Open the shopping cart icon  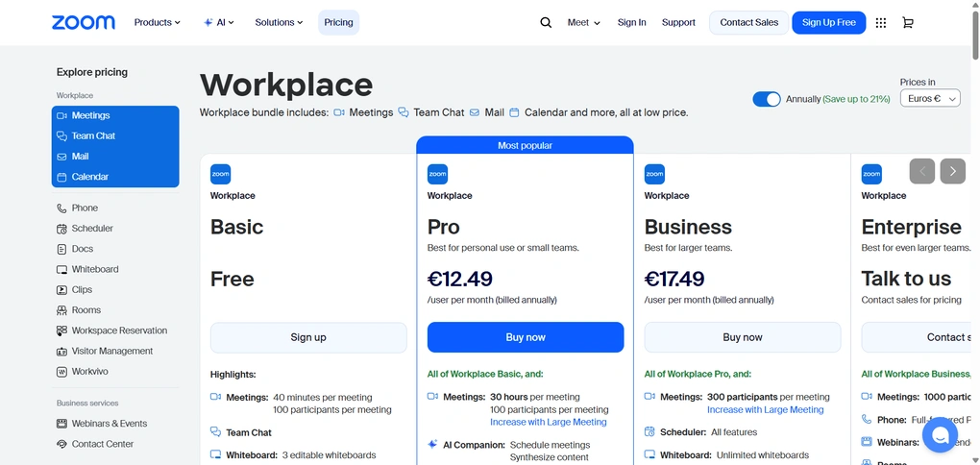[908, 22]
